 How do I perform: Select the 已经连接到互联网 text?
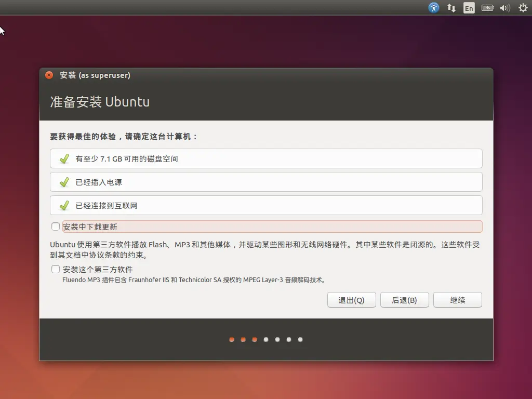pyautogui.click(x=107, y=206)
